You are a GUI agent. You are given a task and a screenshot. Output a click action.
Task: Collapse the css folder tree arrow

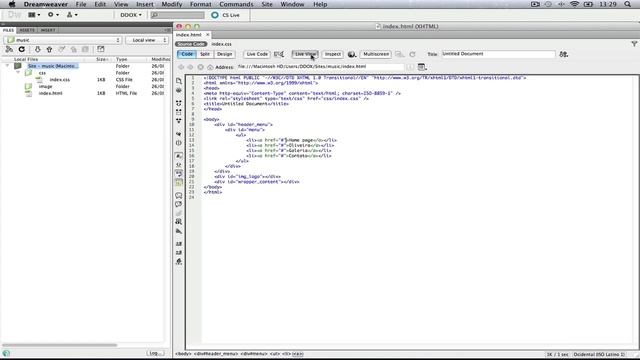(18, 73)
